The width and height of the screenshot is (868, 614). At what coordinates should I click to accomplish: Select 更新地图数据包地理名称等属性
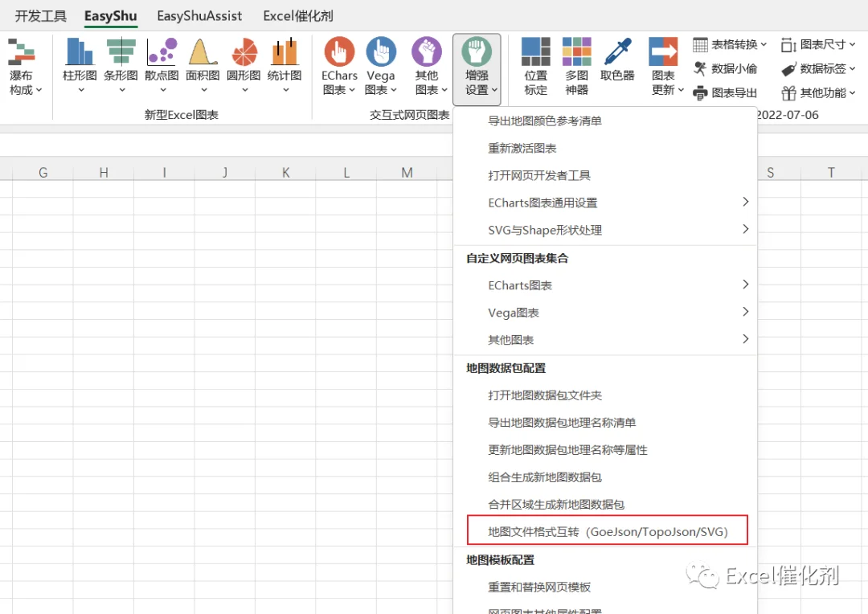point(605,449)
